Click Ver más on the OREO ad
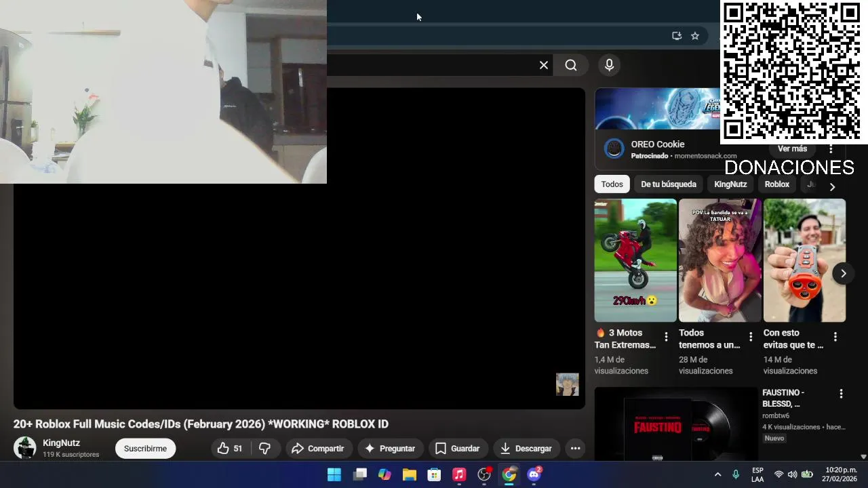 tap(792, 148)
